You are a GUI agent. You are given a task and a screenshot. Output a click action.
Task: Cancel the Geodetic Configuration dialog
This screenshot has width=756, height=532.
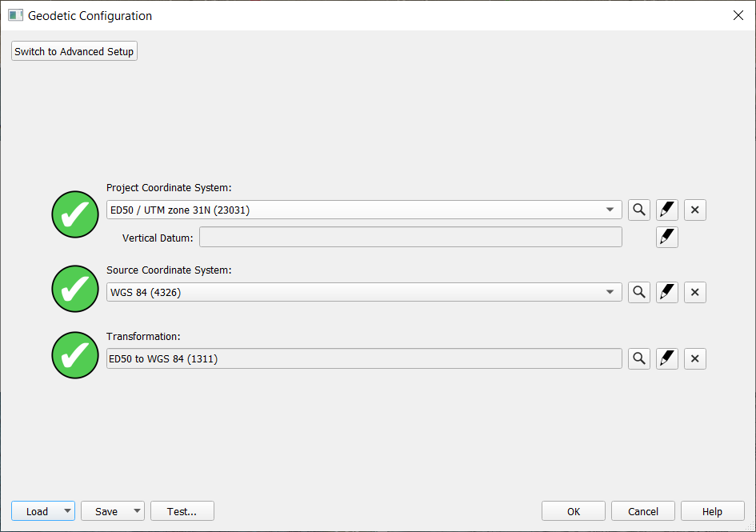point(643,511)
